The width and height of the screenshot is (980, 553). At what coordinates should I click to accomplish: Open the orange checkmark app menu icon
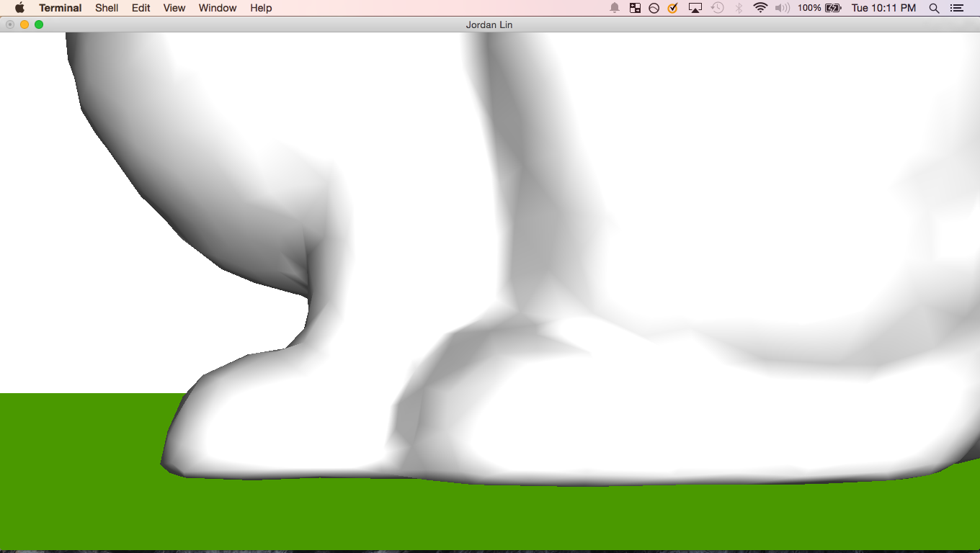pos(672,8)
